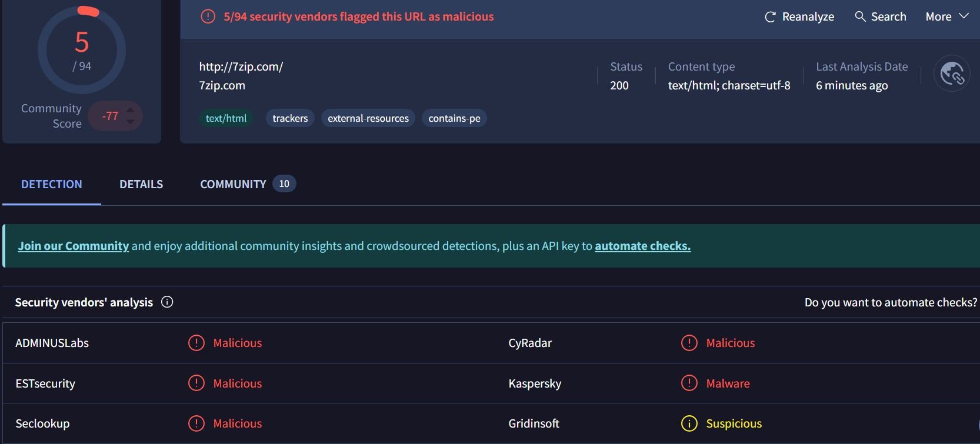This screenshot has width=980, height=444.
Task: Upvote community score with up arrow
Action: click(131, 110)
